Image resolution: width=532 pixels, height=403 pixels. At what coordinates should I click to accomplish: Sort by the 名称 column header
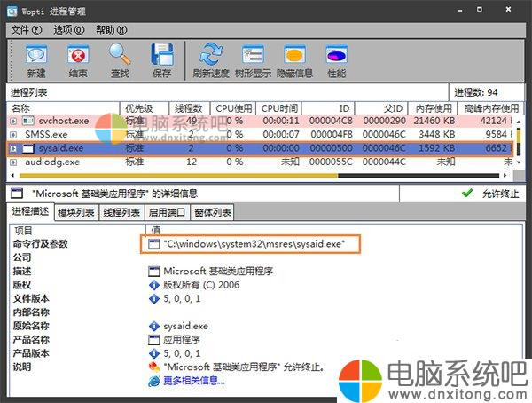(x=64, y=108)
